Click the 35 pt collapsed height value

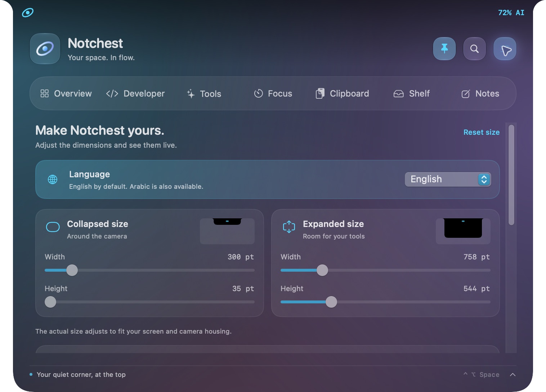click(x=243, y=289)
